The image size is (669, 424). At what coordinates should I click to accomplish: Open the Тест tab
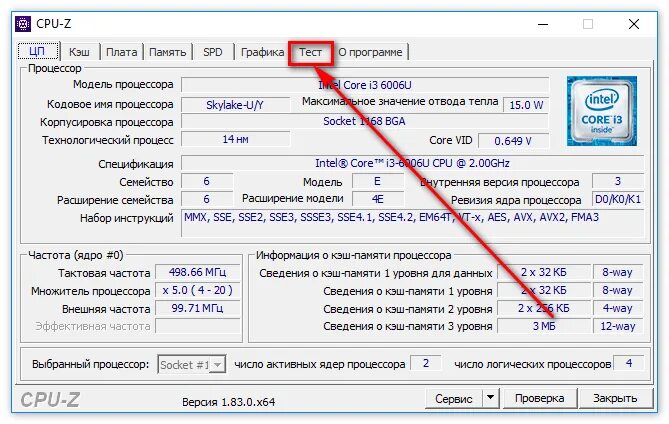pos(310,52)
